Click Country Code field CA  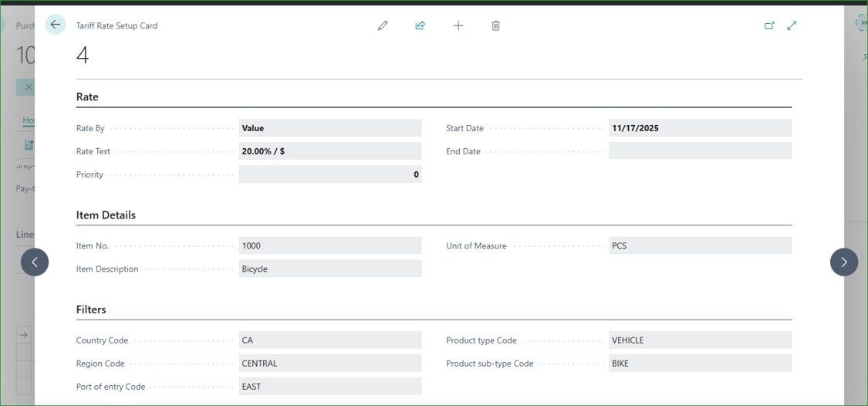pyautogui.click(x=330, y=340)
